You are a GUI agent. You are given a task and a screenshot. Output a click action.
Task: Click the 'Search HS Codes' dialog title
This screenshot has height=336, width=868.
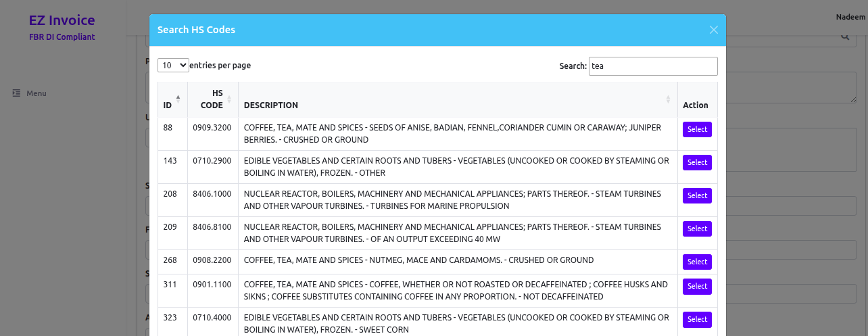click(196, 30)
